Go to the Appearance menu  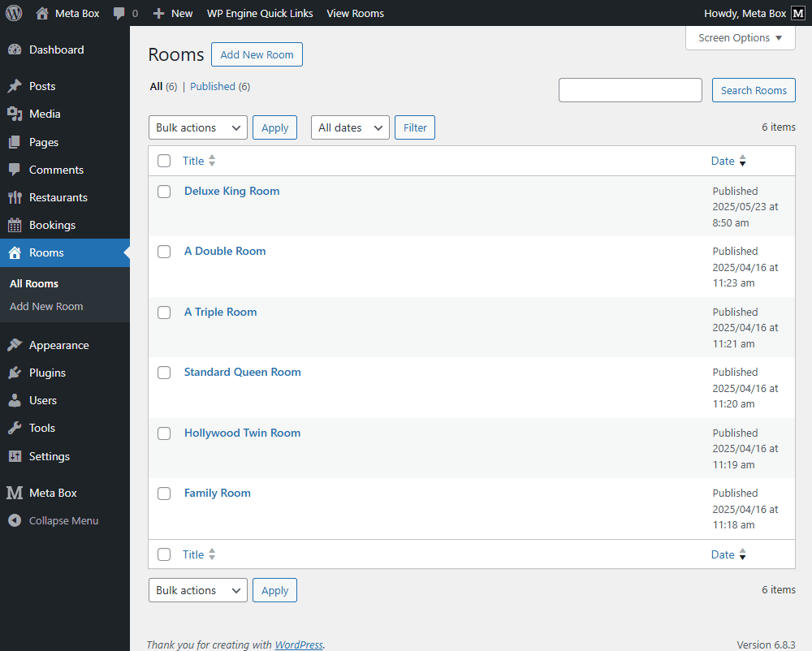click(x=58, y=345)
